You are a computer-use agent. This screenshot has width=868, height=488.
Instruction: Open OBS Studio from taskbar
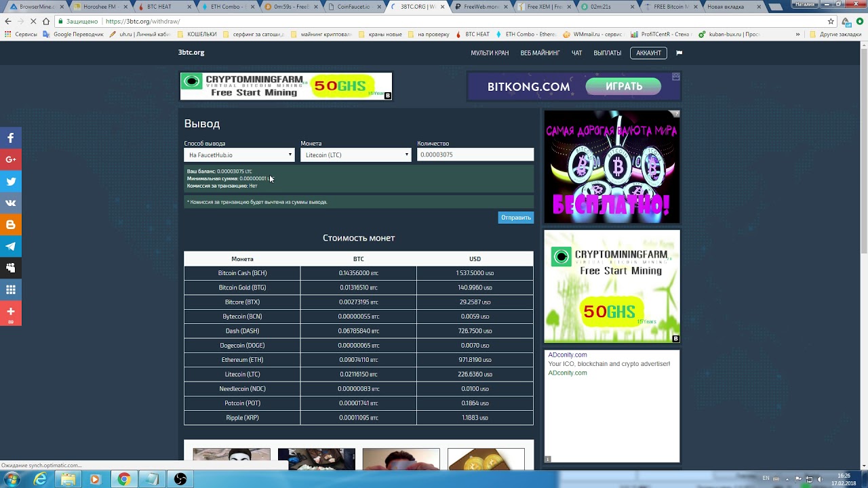pos(180,479)
